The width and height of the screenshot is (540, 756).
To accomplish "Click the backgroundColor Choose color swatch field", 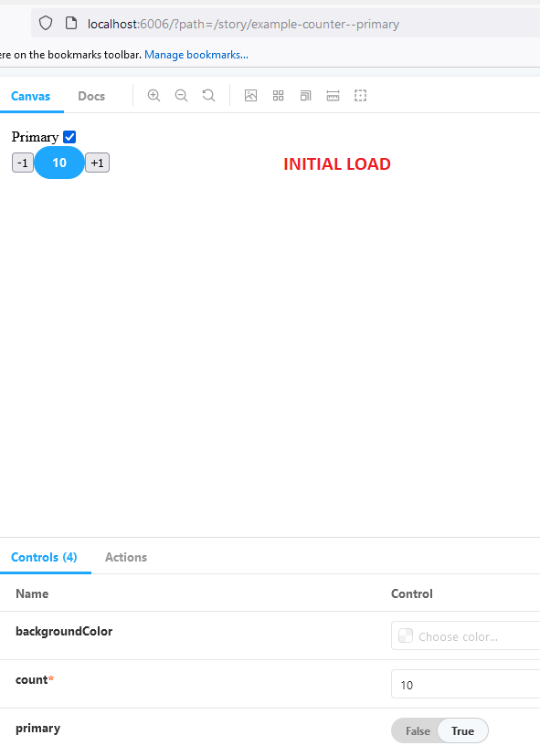I will tap(465, 636).
